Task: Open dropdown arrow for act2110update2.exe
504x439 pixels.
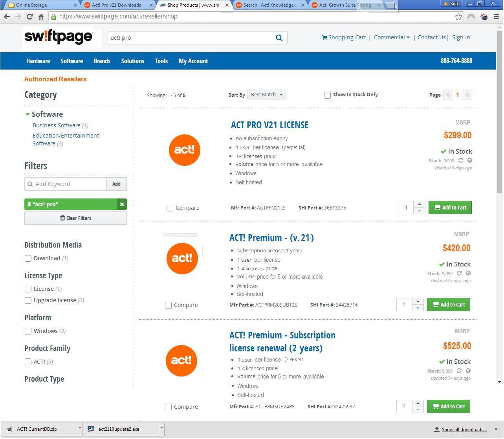Action: [161, 429]
